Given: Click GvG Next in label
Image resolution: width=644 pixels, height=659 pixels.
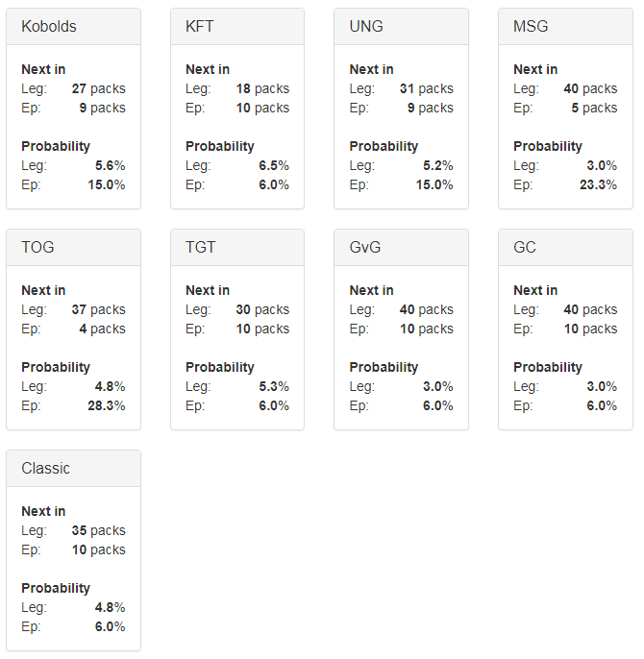Looking at the screenshot, I should pyautogui.click(x=371, y=290).
